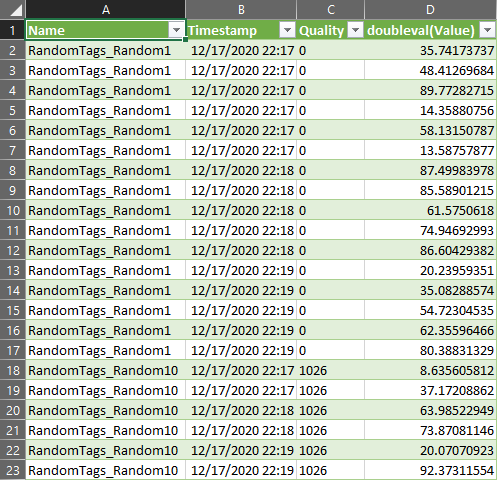This screenshot has height=480, width=497.
Task: Click cell with value 73.87081146
Action: pyautogui.click(x=430, y=430)
